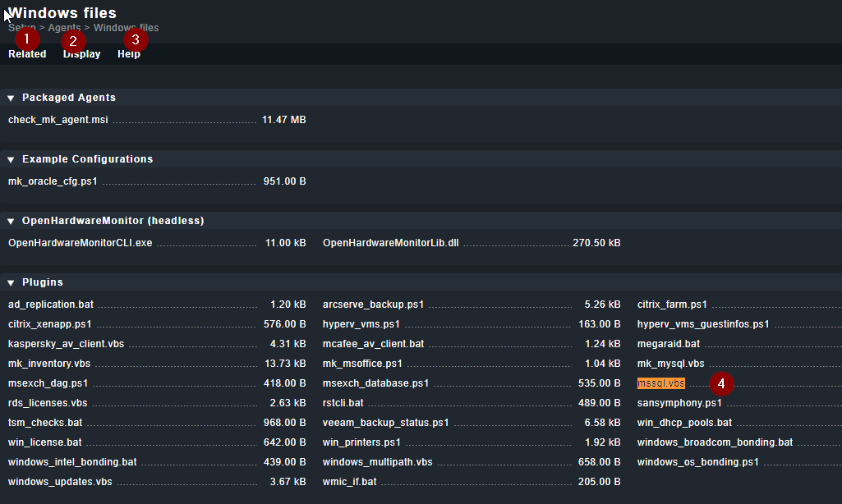Image resolution: width=842 pixels, height=504 pixels.
Task: Click the mk_inventory.vbs plugin link
Action: pos(49,364)
